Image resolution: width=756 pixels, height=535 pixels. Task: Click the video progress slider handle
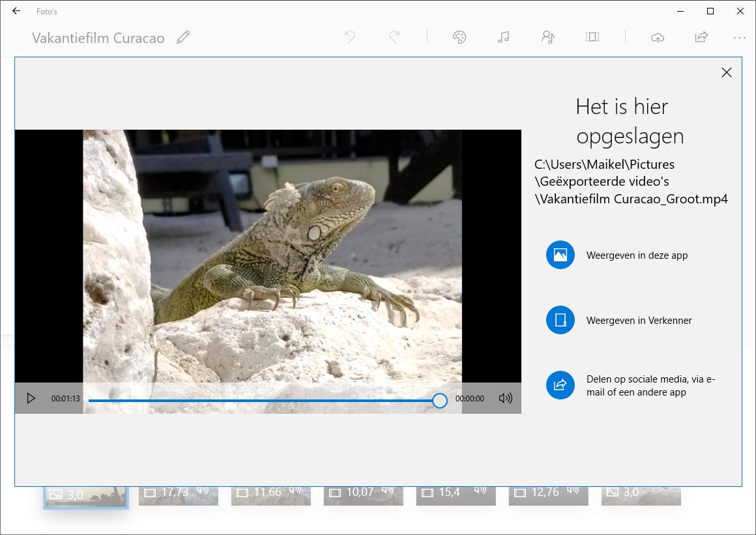click(440, 400)
